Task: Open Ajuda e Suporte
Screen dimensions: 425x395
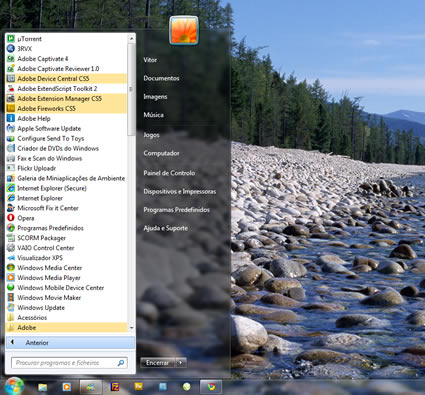Action: coord(165,228)
